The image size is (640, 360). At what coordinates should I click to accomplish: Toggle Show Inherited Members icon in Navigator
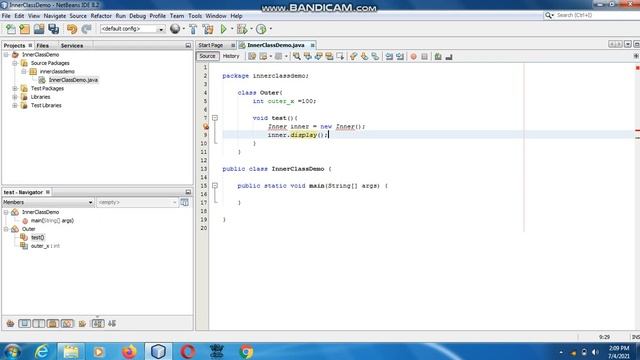pyautogui.click(x=10, y=324)
